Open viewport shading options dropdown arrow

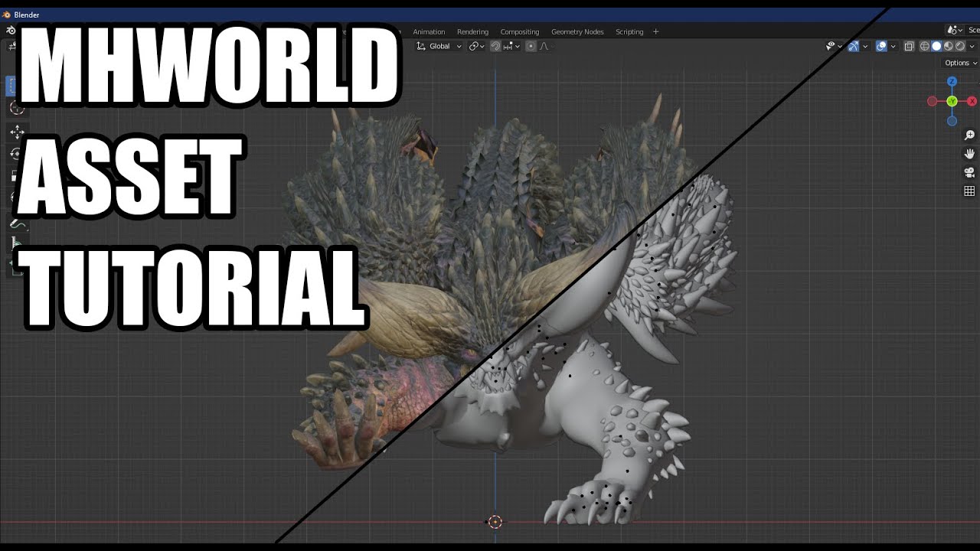972,47
